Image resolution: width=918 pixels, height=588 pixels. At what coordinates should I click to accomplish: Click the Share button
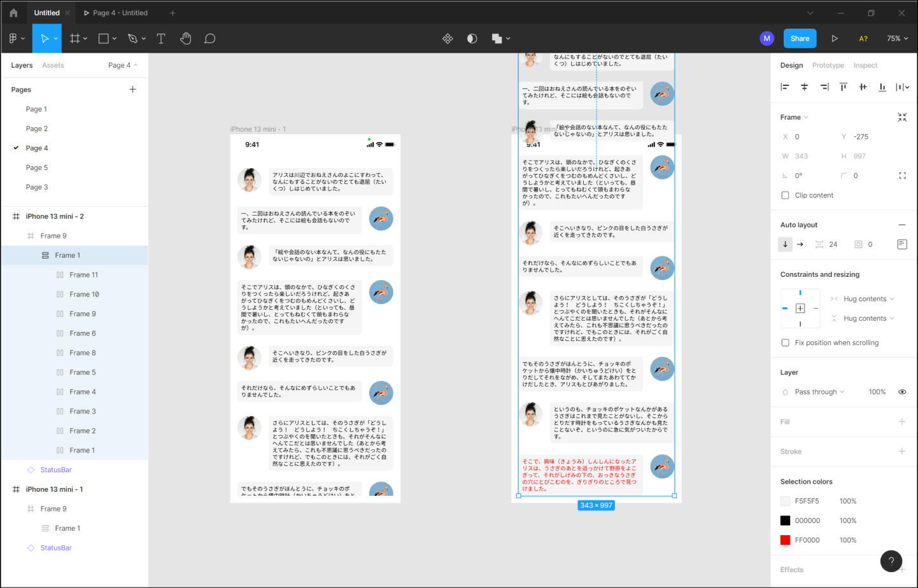coord(800,39)
